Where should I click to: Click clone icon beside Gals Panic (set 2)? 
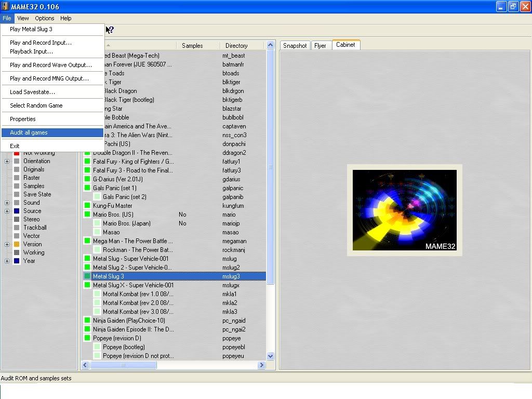(97, 197)
